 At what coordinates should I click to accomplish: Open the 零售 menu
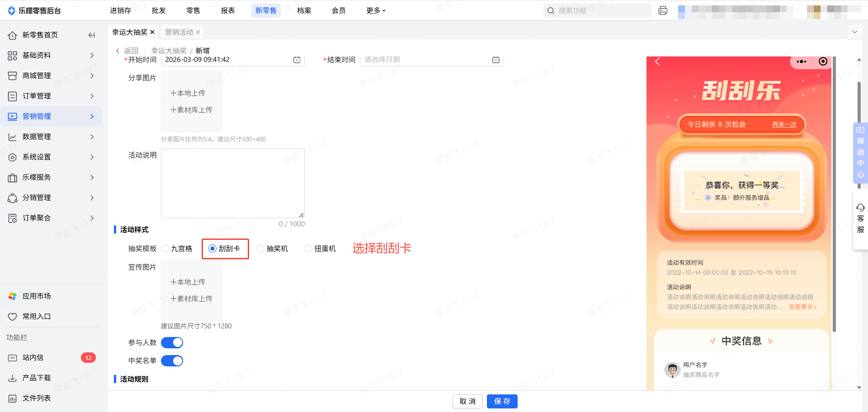click(x=193, y=10)
